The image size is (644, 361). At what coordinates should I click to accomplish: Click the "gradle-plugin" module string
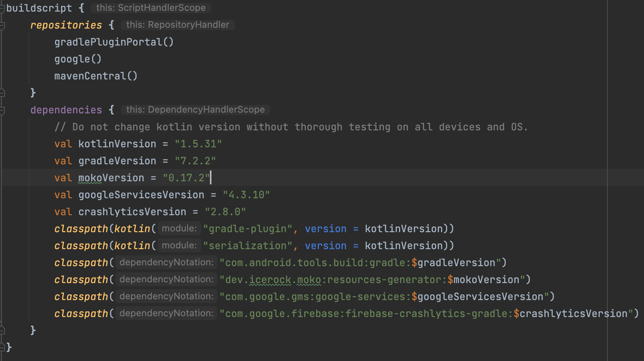(x=248, y=229)
